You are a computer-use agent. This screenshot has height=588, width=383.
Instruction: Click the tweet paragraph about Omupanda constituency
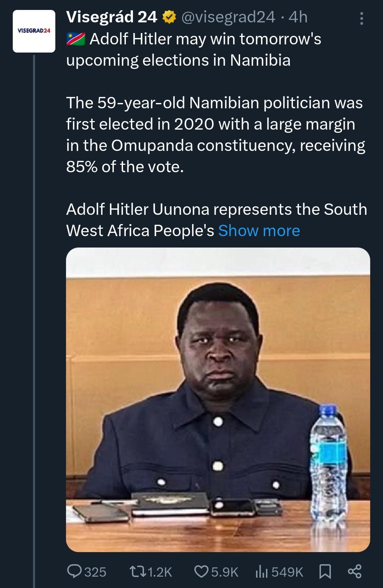tap(215, 135)
